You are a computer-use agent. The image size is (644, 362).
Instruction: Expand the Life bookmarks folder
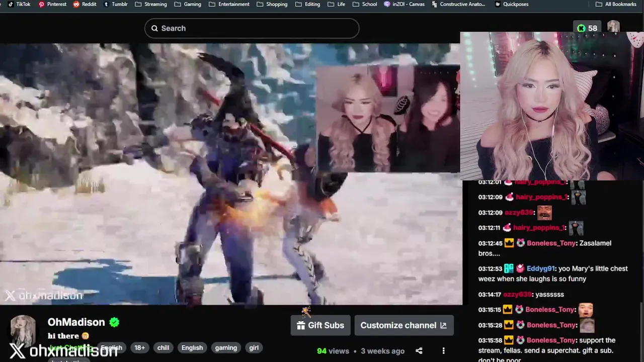(336, 4)
